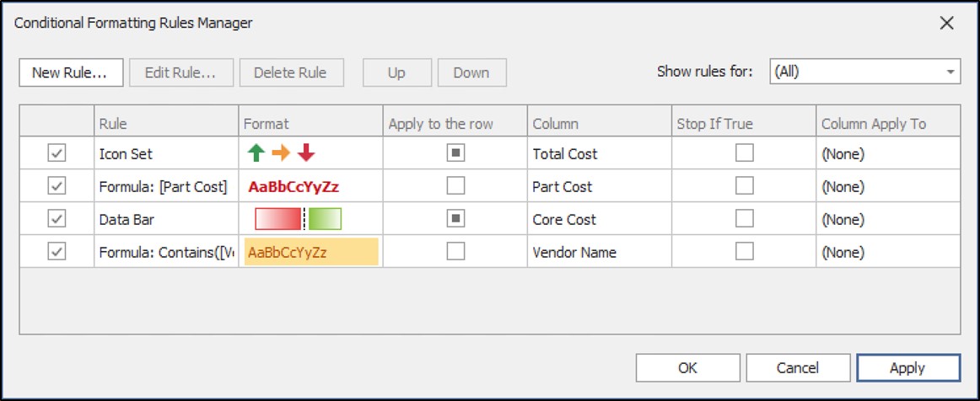Check Stop If True for Total Cost
The image size is (980, 401).
744,153
